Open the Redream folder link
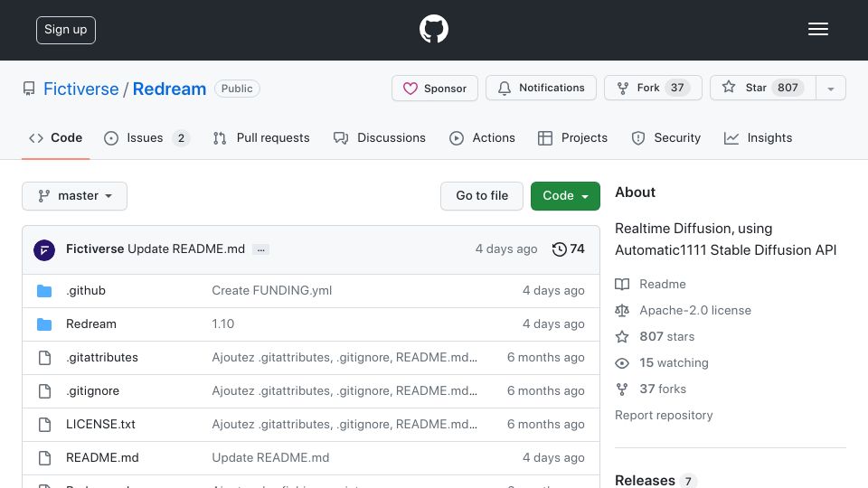This screenshot has height=488, width=868. 91,324
